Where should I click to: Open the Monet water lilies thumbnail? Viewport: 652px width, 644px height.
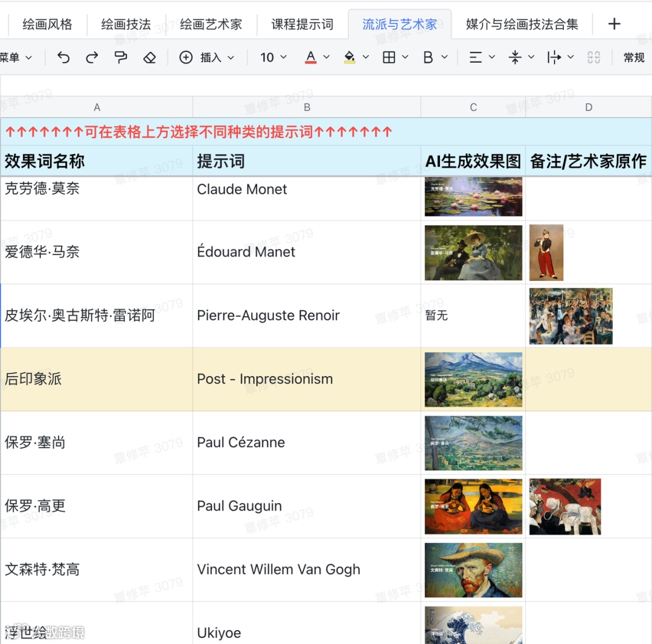(x=473, y=197)
